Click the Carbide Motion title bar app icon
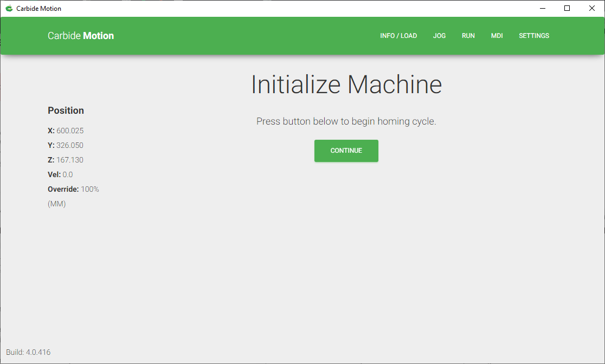This screenshot has width=605, height=364. pos(9,8)
